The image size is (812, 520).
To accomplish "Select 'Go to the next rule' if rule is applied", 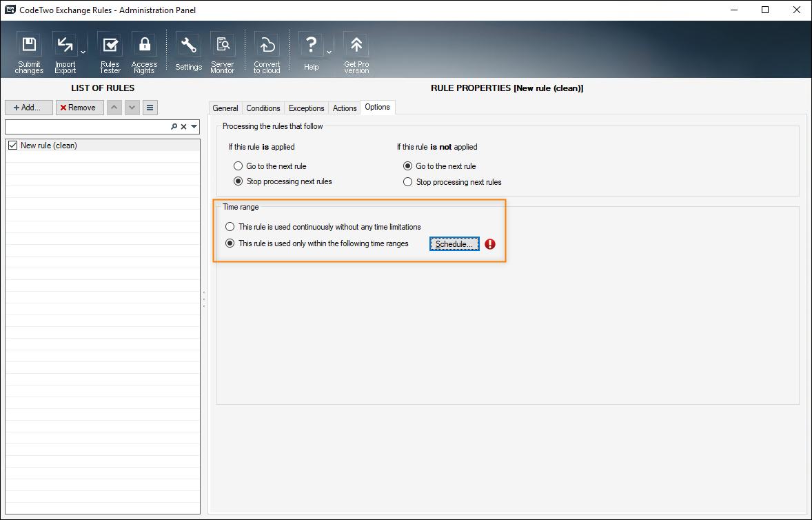I will coord(238,166).
